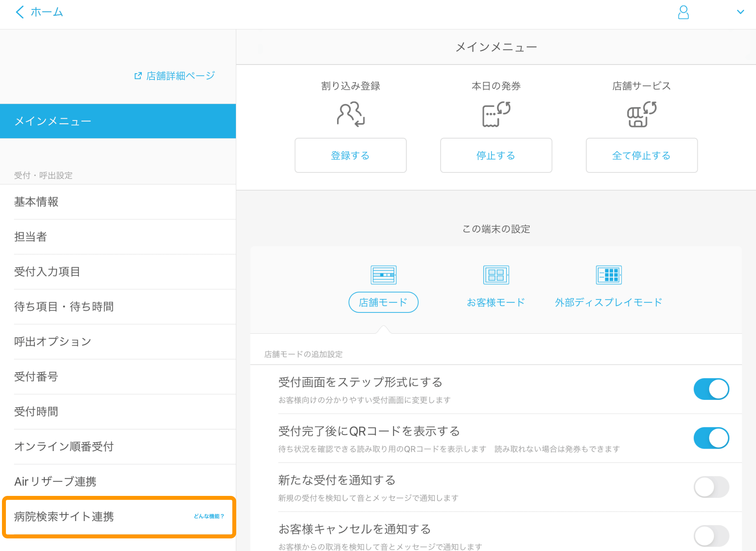Select the お客様モード icon
Image resolution: width=756 pixels, height=551 pixels.
click(496, 275)
